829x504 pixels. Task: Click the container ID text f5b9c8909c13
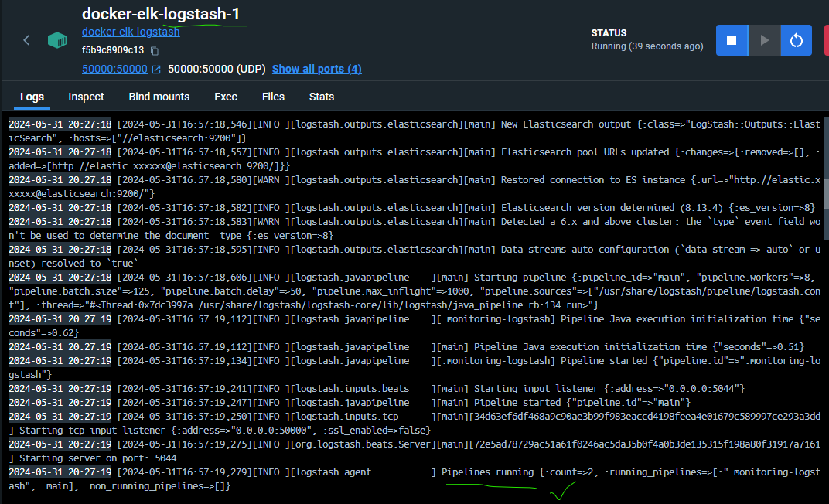tap(113, 50)
